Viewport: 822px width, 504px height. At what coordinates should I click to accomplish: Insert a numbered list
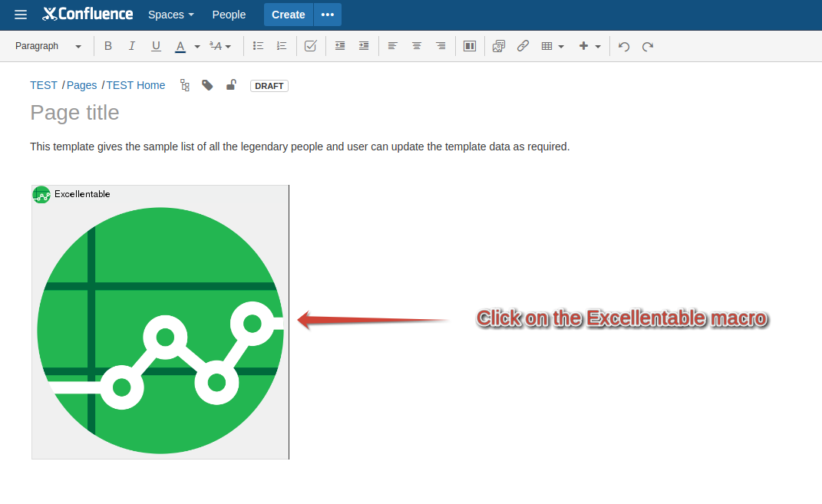[x=282, y=46]
